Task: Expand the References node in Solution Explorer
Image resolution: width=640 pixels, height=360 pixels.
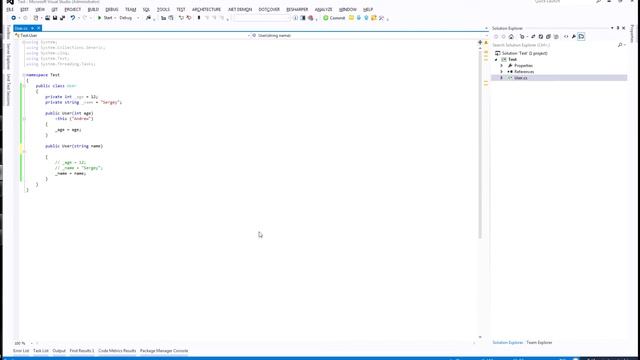Action: pyautogui.click(x=502, y=71)
